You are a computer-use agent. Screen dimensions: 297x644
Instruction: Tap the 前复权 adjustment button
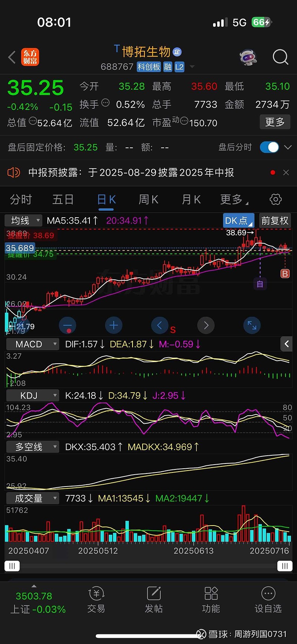click(275, 221)
